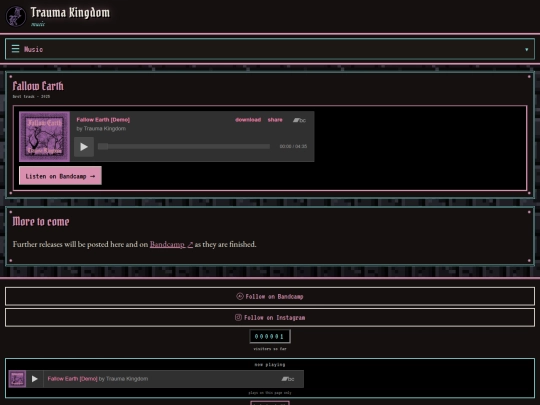
Task: Open the 'by Trauma Kingdom' artist link in player
Action: click(101, 128)
